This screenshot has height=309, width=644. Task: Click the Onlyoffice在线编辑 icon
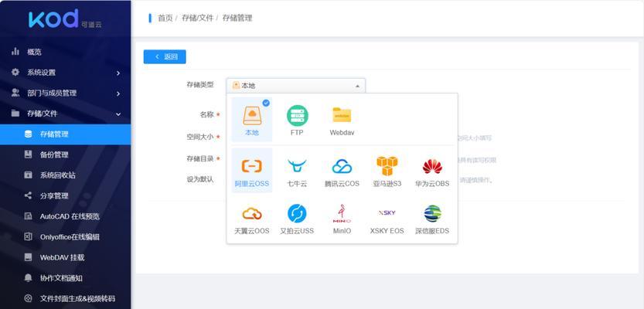(x=29, y=237)
